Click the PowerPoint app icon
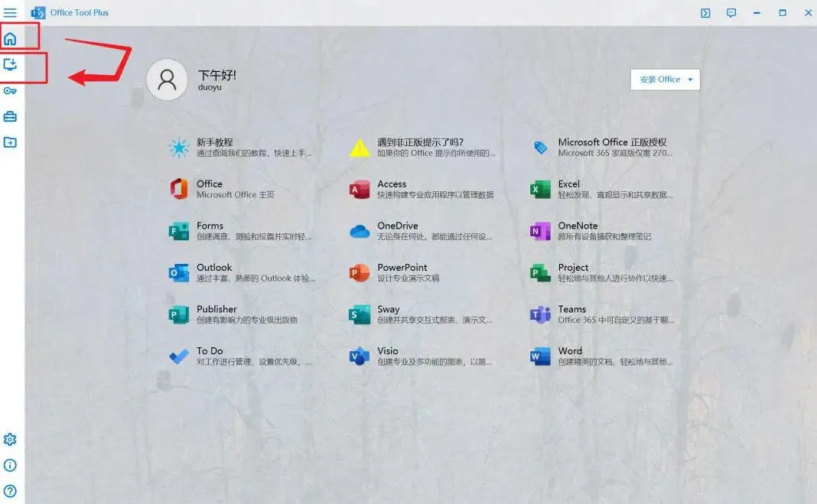Image resolution: width=817 pixels, height=504 pixels. [360, 272]
